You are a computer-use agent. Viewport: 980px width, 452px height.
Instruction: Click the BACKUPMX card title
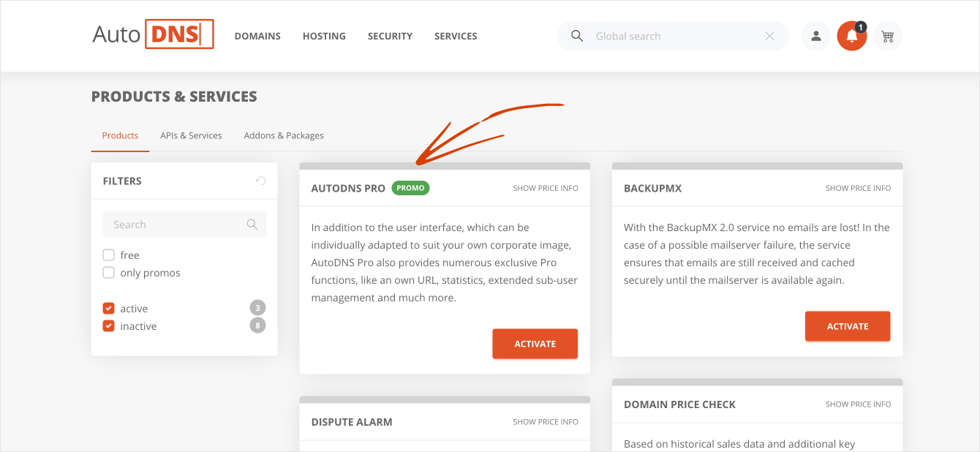(652, 188)
